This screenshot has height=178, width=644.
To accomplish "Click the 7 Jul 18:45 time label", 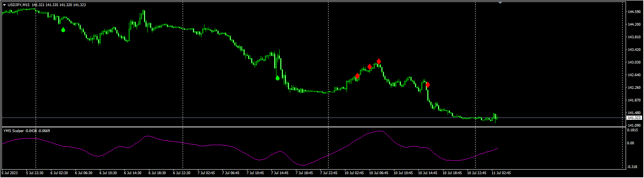I will tap(304, 173).
